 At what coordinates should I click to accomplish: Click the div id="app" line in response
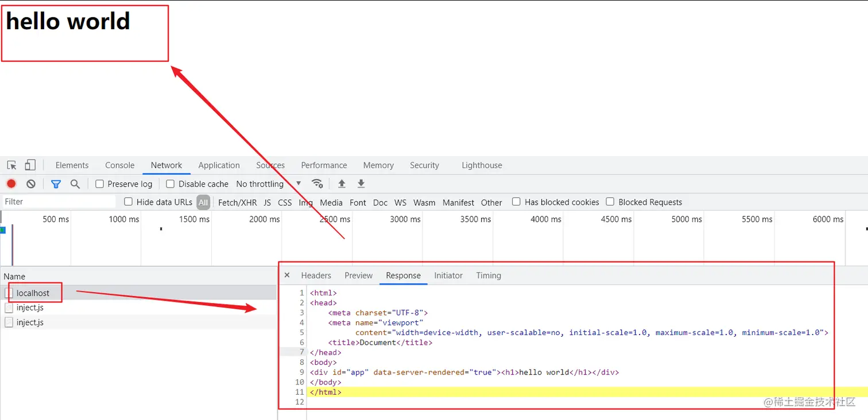tap(464, 372)
